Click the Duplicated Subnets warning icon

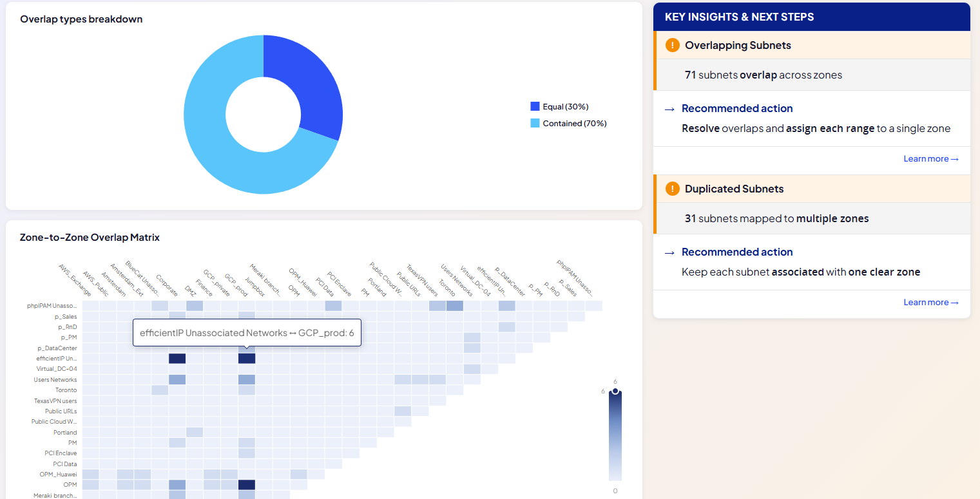673,189
